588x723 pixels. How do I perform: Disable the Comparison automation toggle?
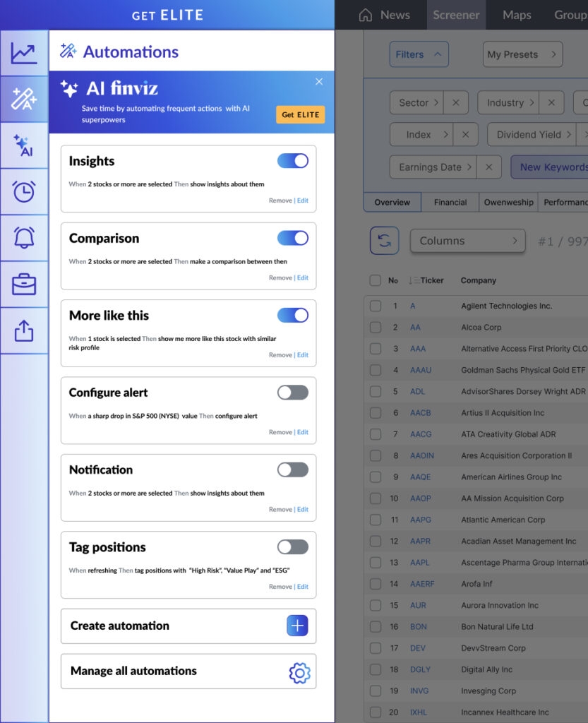(x=293, y=238)
